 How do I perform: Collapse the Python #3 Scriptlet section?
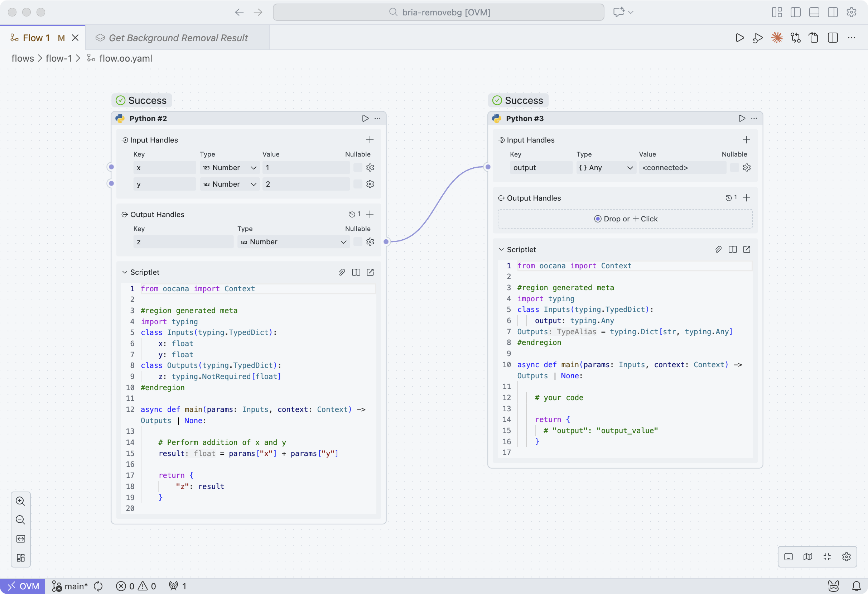(x=501, y=249)
